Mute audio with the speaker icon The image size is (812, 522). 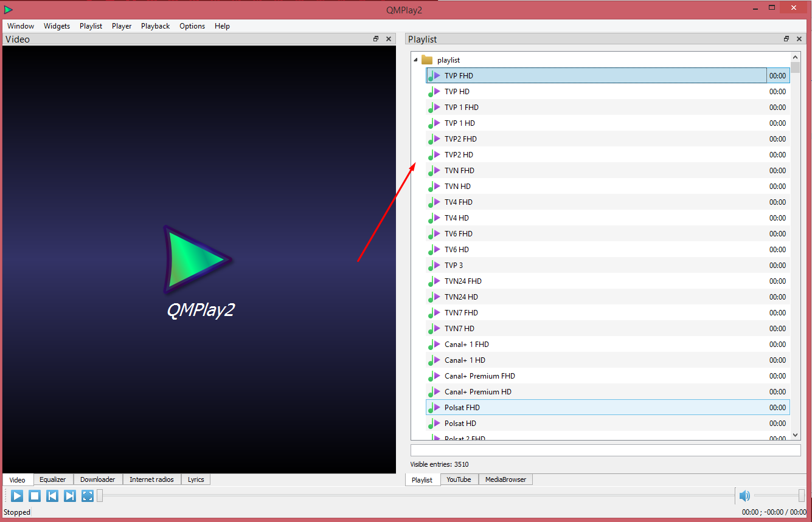pos(744,496)
